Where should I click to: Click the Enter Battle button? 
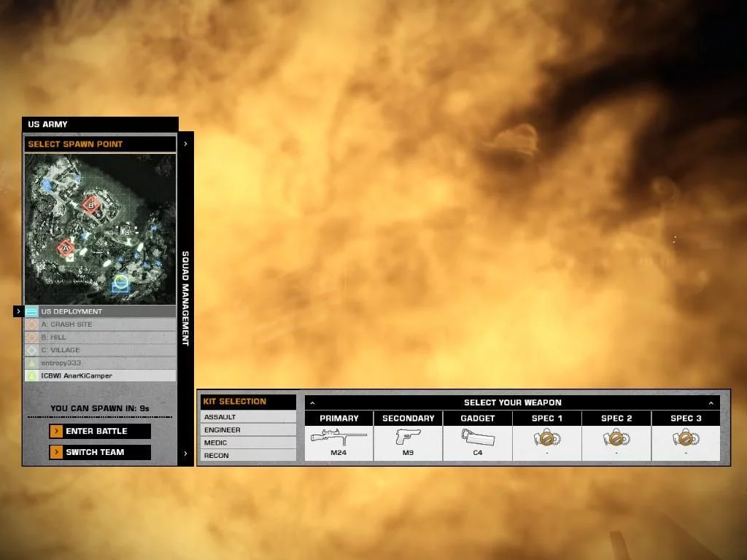[100, 432]
